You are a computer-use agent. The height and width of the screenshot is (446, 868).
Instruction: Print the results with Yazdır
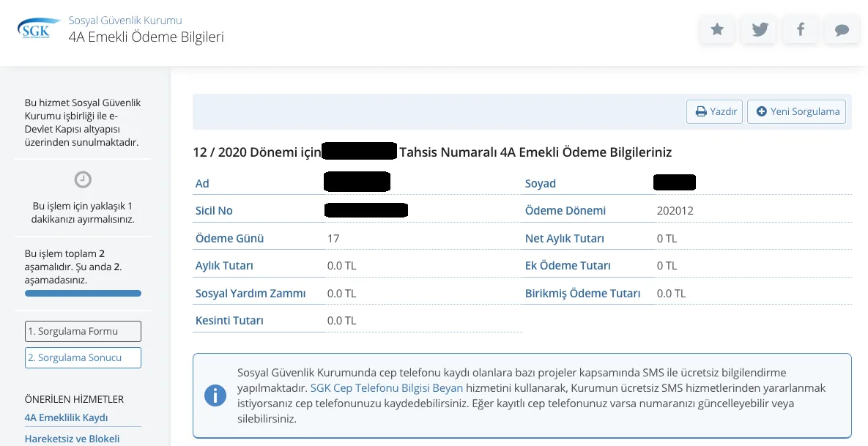click(x=715, y=112)
